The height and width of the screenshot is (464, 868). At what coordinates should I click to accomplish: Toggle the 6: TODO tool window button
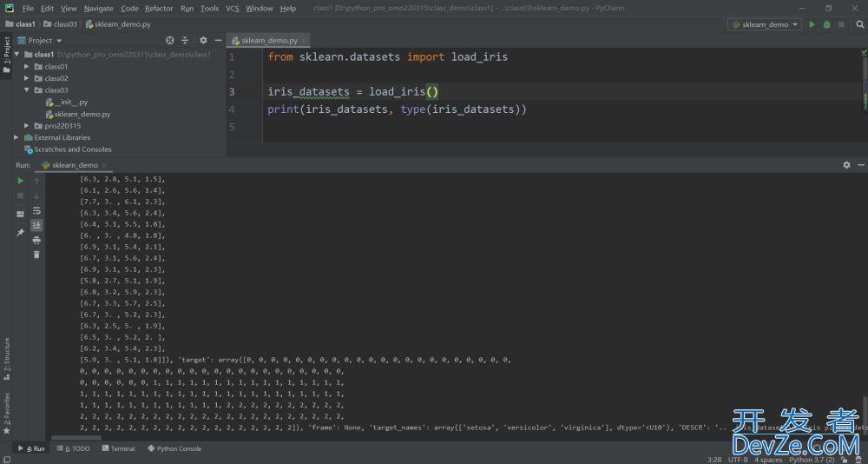74,448
